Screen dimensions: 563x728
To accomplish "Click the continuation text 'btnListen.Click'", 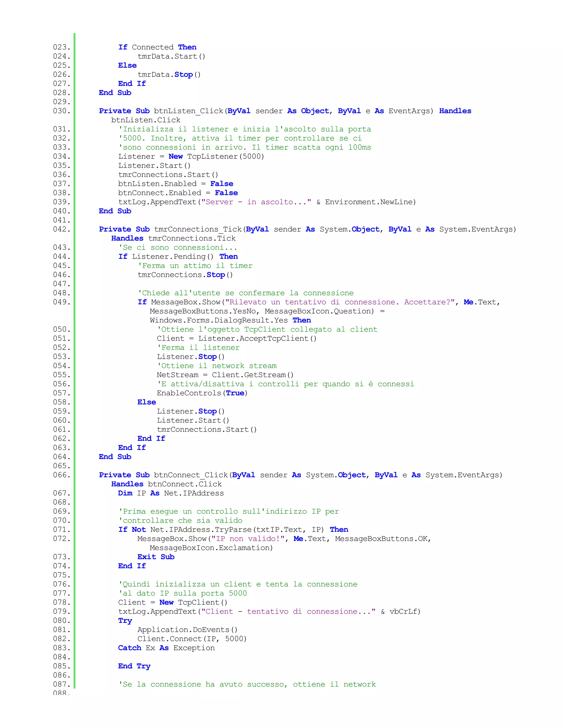I will [x=146, y=120].
